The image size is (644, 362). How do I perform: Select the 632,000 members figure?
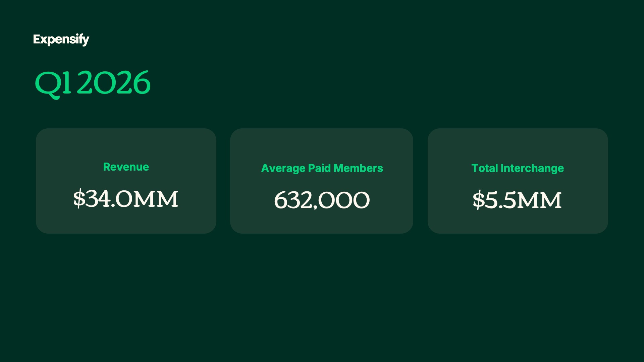point(322,200)
